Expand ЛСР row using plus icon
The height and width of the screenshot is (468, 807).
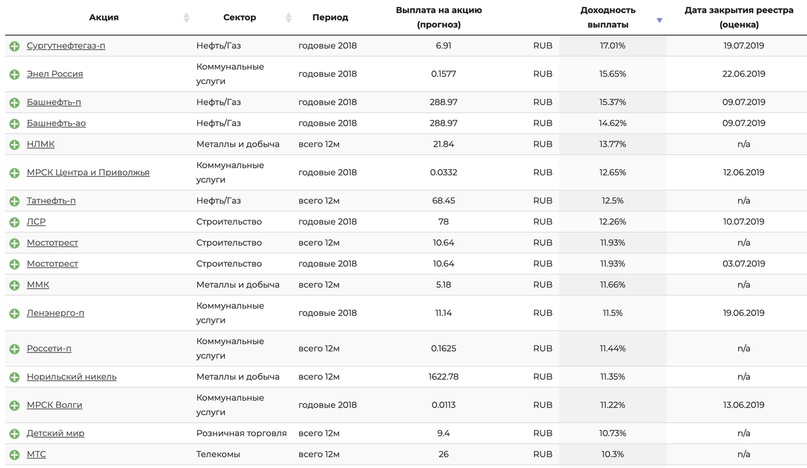pyautogui.click(x=14, y=222)
